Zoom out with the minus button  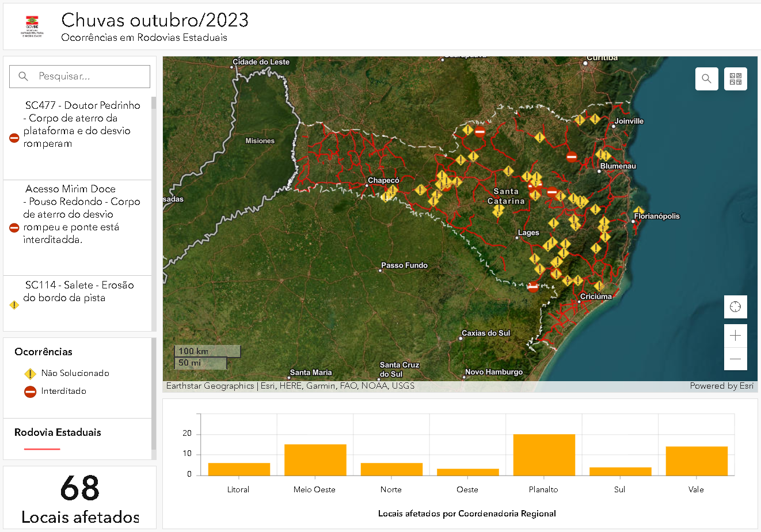click(x=735, y=359)
